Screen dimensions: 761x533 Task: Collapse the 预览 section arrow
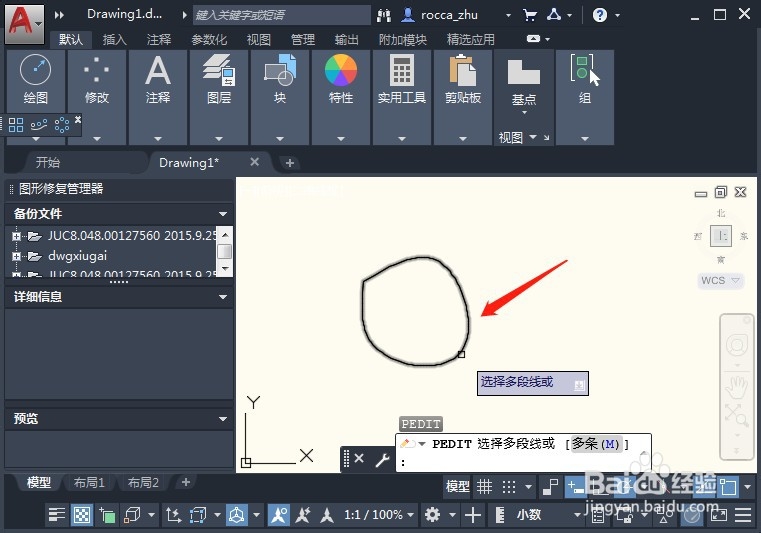click(223, 419)
